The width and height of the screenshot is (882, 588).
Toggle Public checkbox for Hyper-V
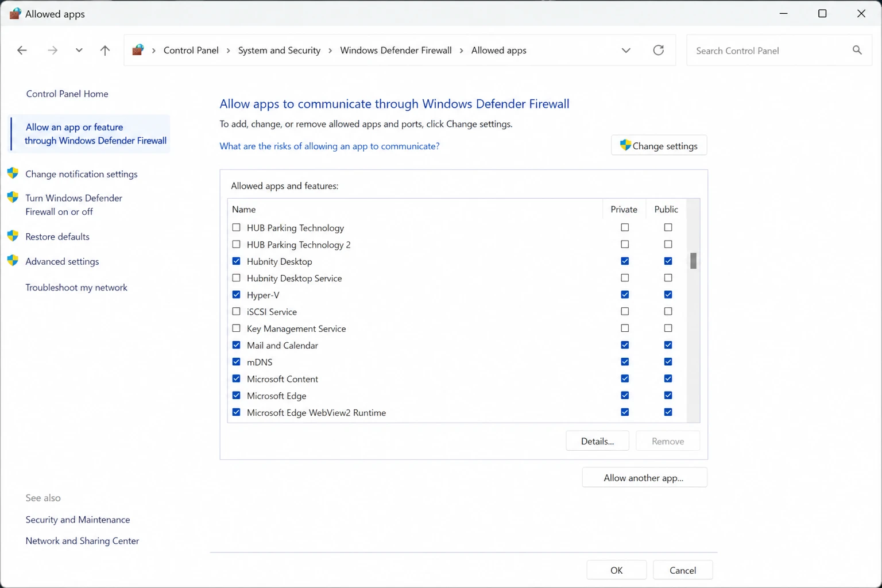click(668, 295)
